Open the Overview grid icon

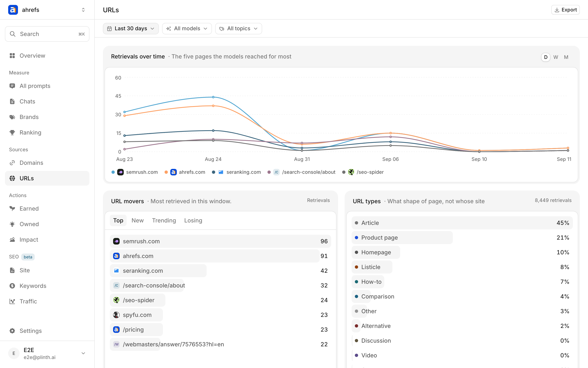12,56
